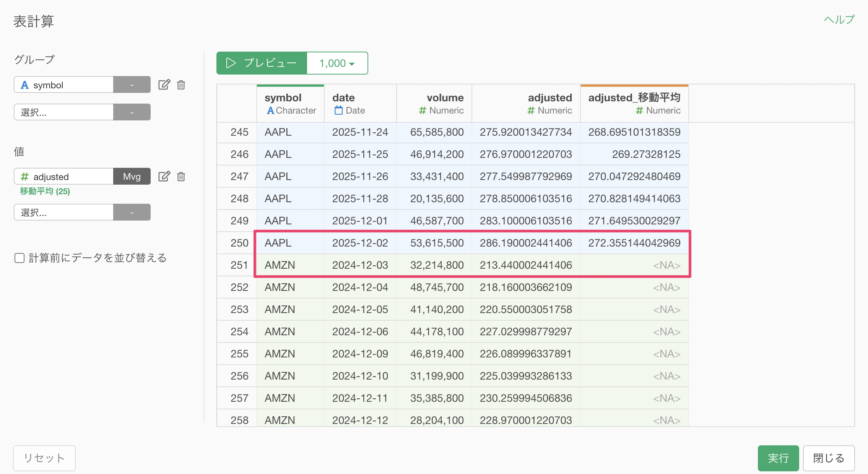Click the date column calendar icon
Screen dimensions: 868x474
click(x=338, y=110)
